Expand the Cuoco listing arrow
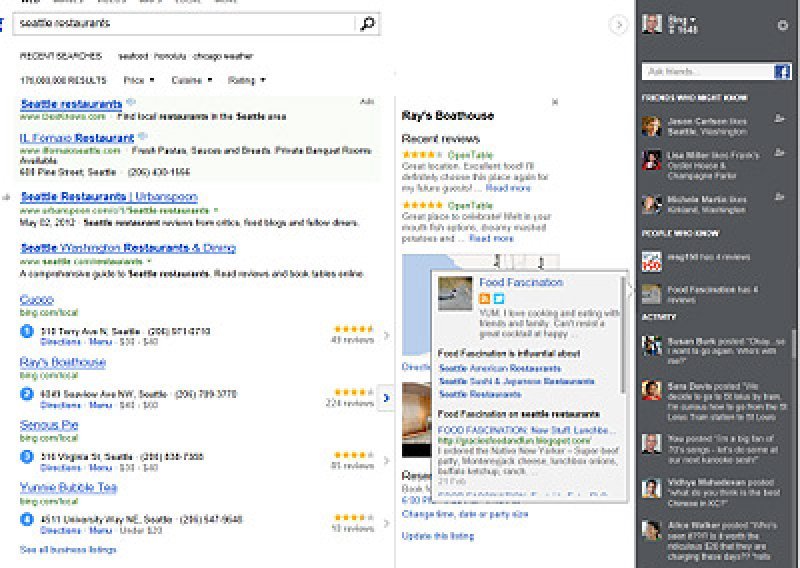This screenshot has height=568, width=800. pos(386,335)
